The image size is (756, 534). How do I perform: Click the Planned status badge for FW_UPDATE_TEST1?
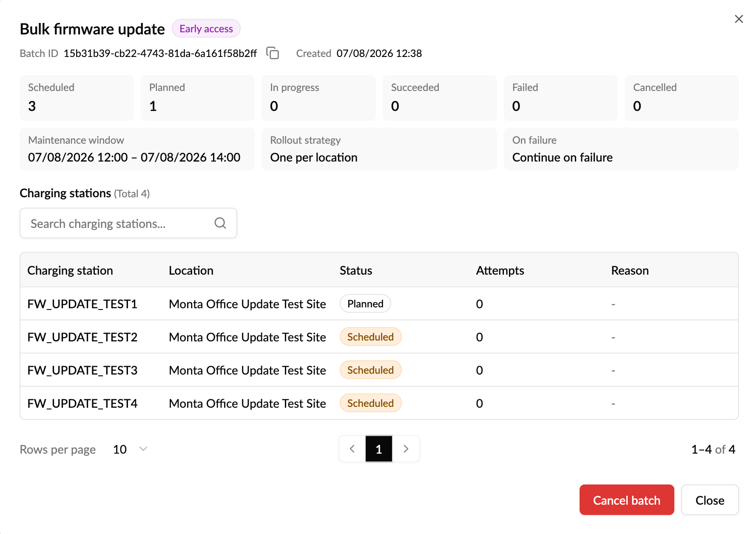pos(365,304)
